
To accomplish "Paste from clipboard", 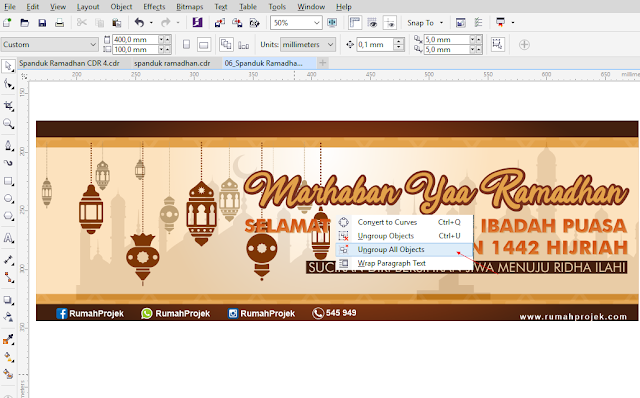I will 117,23.
